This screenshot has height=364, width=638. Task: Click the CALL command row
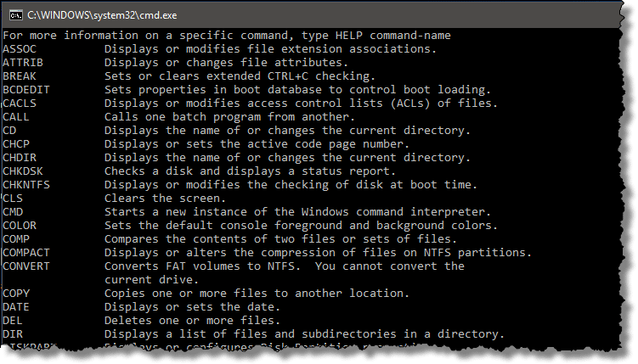178,117
